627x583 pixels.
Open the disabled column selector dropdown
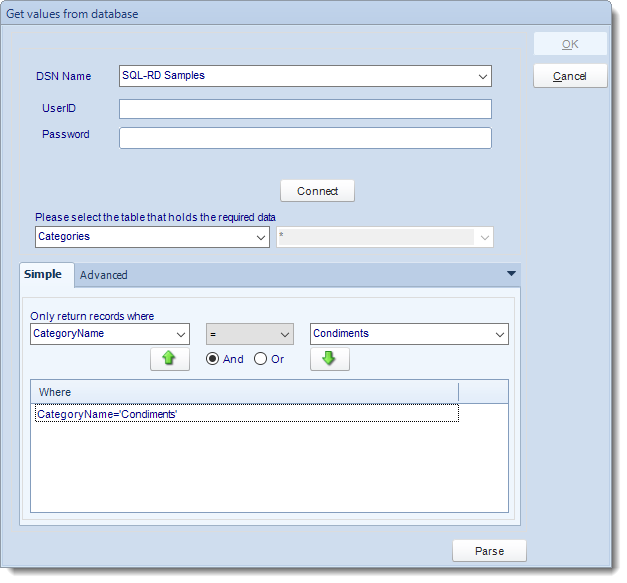pos(485,238)
